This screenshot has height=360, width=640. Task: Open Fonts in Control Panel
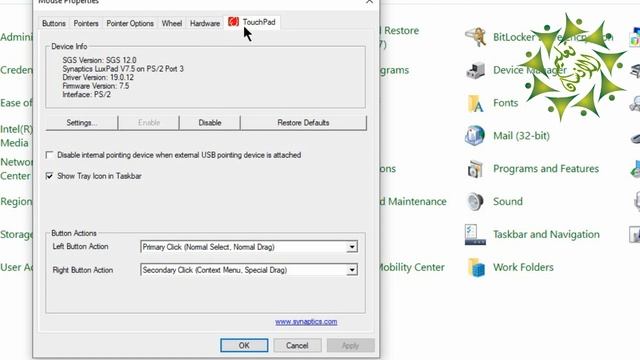(505, 103)
